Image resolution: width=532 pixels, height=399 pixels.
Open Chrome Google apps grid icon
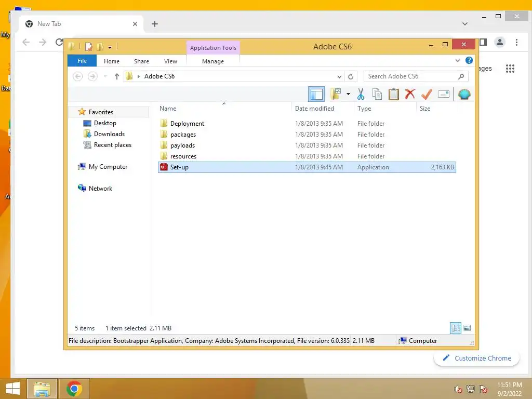click(510, 69)
